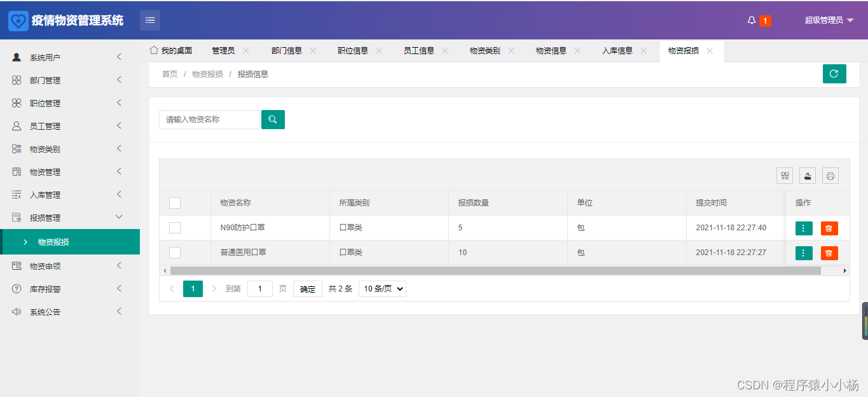Switch to the 职位信息 tab
Image resolution: width=868 pixels, height=397 pixels.
[353, 50]
